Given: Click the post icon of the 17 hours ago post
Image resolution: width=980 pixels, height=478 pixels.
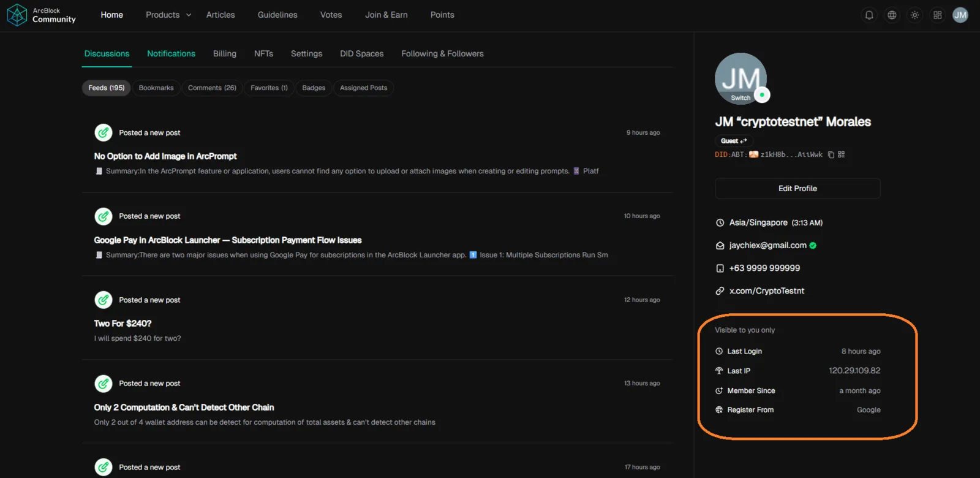Looking at the screenshot, I should (x=104, y=467).
